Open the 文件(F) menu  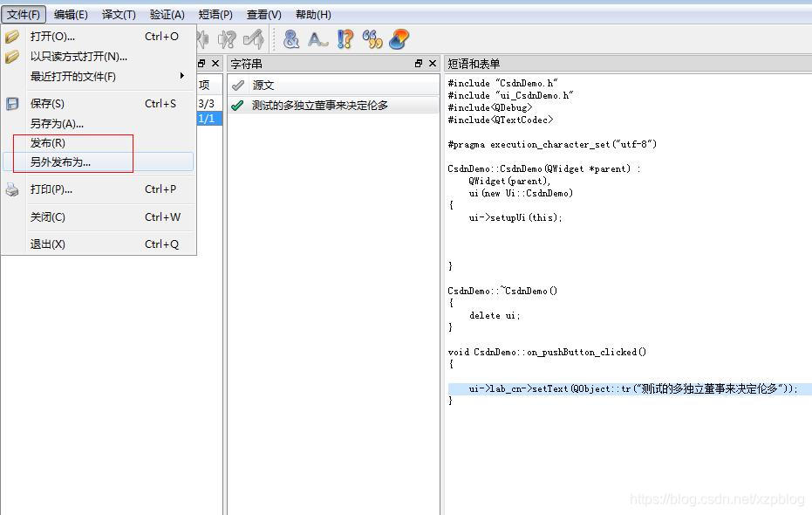pyautogui.click(x=24, y=15)
